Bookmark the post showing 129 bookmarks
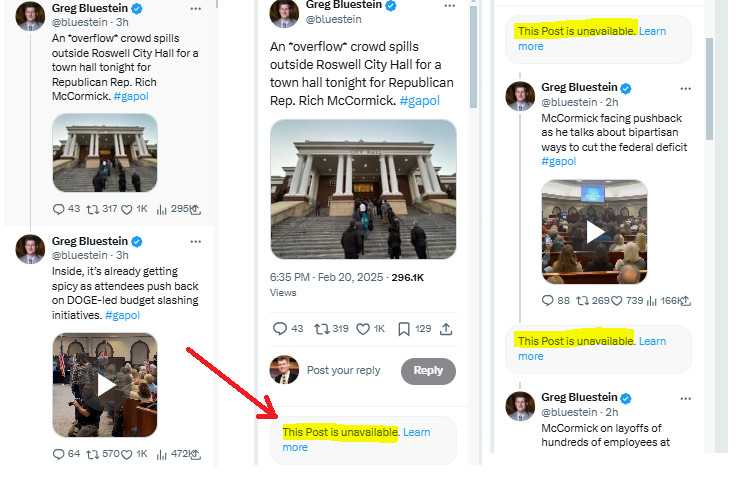The width and height of the screenshot is (746, 495). point(404,328)
